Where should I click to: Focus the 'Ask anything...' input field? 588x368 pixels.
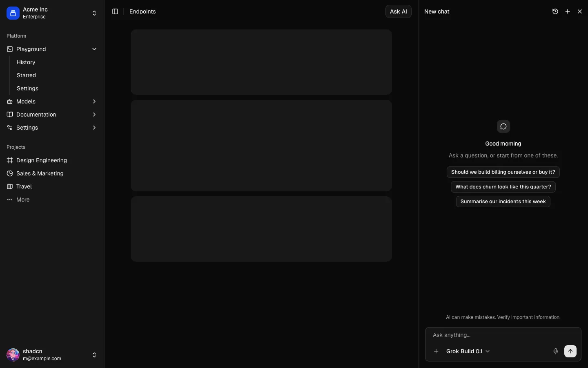pyautogui.click(x=503, y=335)
